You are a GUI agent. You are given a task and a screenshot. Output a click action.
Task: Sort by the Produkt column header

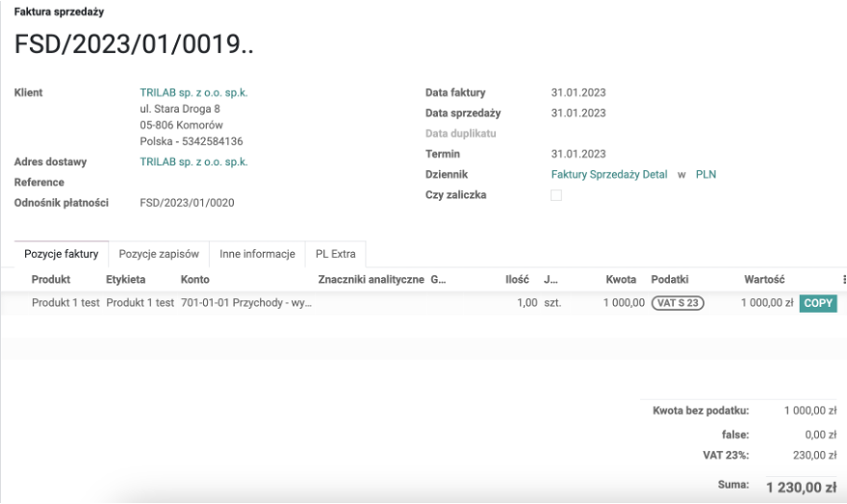[51, 280]
